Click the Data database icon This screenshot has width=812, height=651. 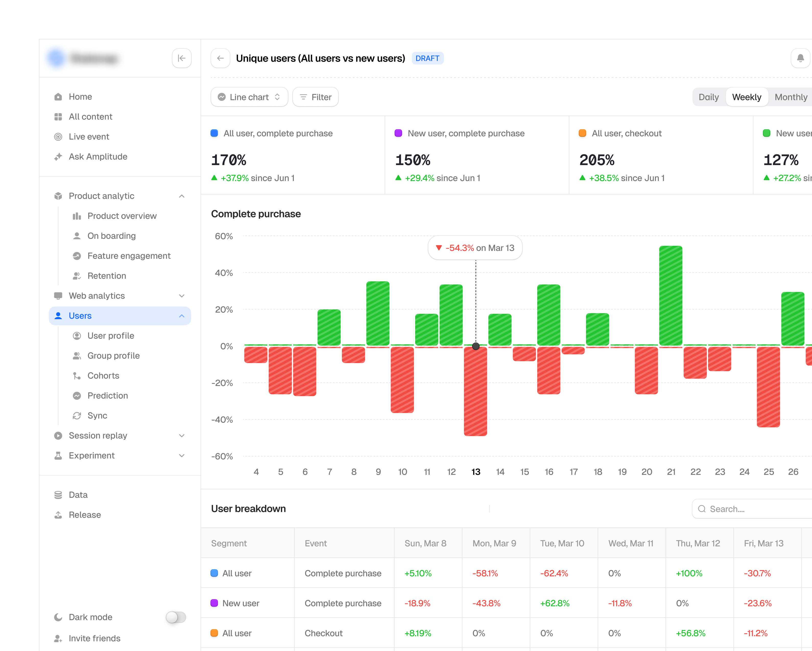(x=58, y=495)
